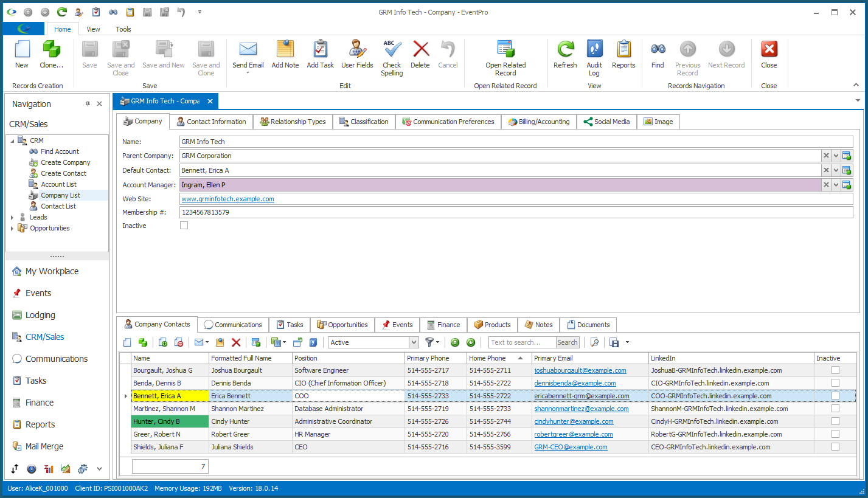Open the Account Manager dropdown arrow

[x=836, y=185]
